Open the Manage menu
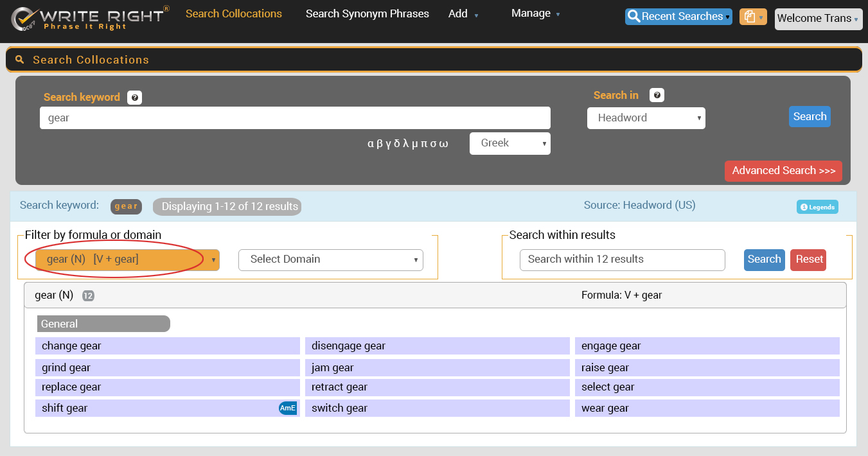 click(535, 14)
